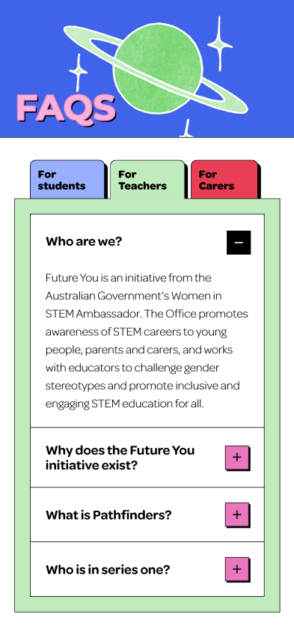Expand 'Why does the Future You initiative exist?' heading
Image resolution: width=294 pixels, height=644 pixels.
pyautogui.click(x=120, y=458)
